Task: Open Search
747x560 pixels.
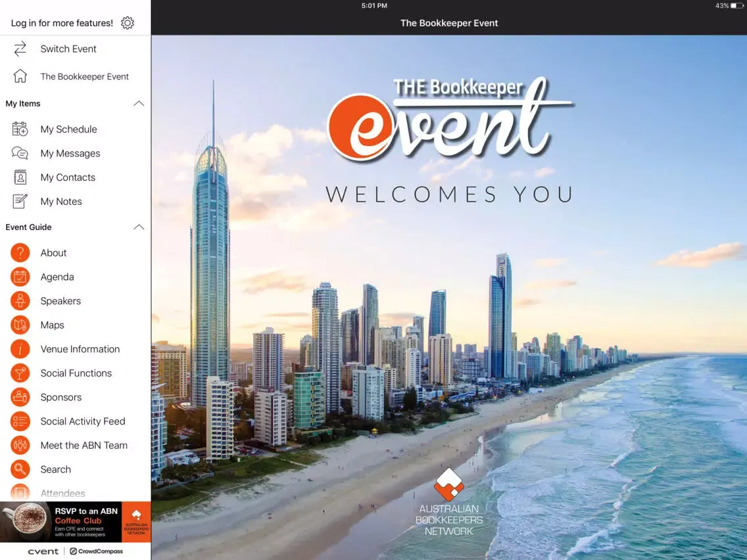Action: pyautogui.click(x=75, y=469)
